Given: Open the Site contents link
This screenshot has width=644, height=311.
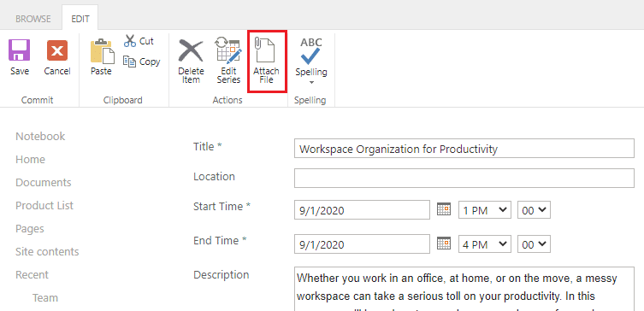Looking at the screenshot, I should click(x=47, y=251).
